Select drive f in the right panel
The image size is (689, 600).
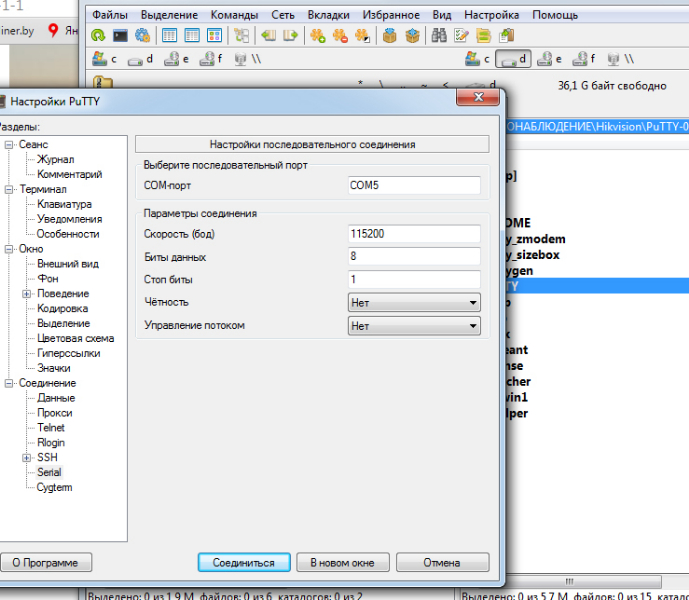coord(584,59)
